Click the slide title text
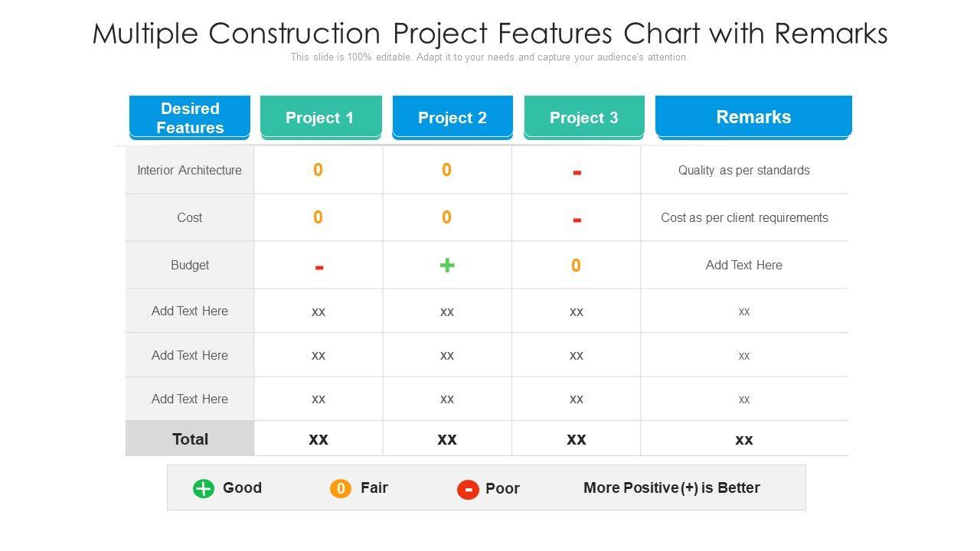Viewport: 980px width, 551px height. coord(490,34)
